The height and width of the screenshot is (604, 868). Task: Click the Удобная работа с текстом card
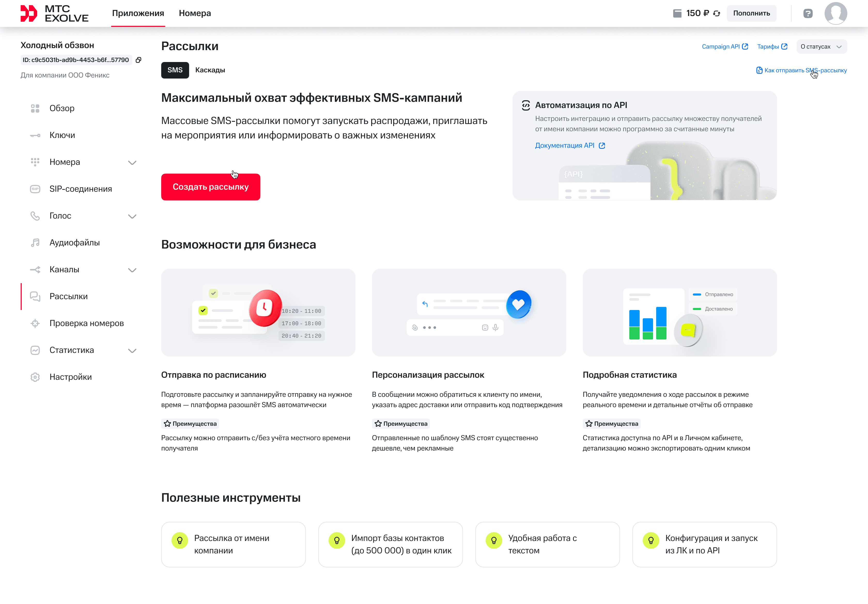point(547,544)
